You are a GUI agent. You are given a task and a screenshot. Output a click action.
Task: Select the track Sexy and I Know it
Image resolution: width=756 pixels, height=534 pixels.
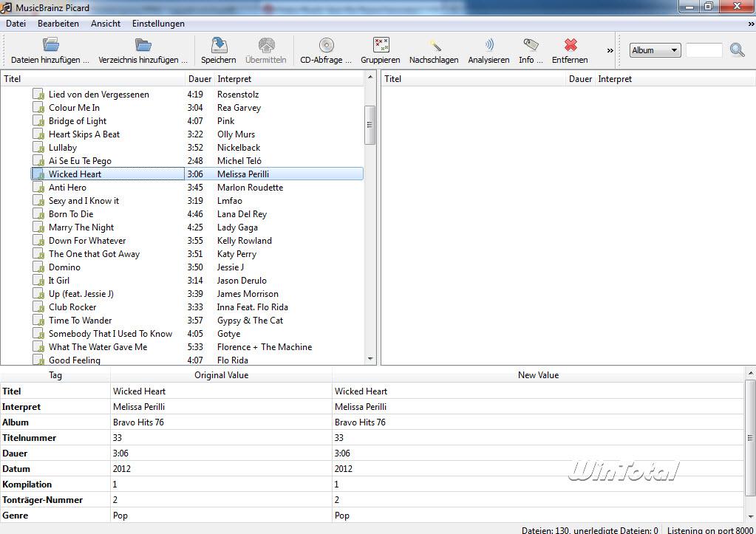(84, 200)
